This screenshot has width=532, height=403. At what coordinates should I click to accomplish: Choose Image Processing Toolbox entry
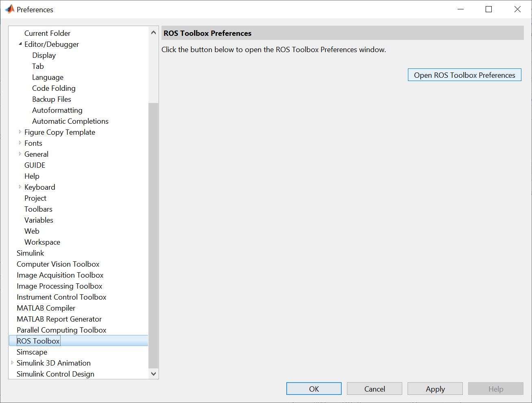[x=59, y=286]
